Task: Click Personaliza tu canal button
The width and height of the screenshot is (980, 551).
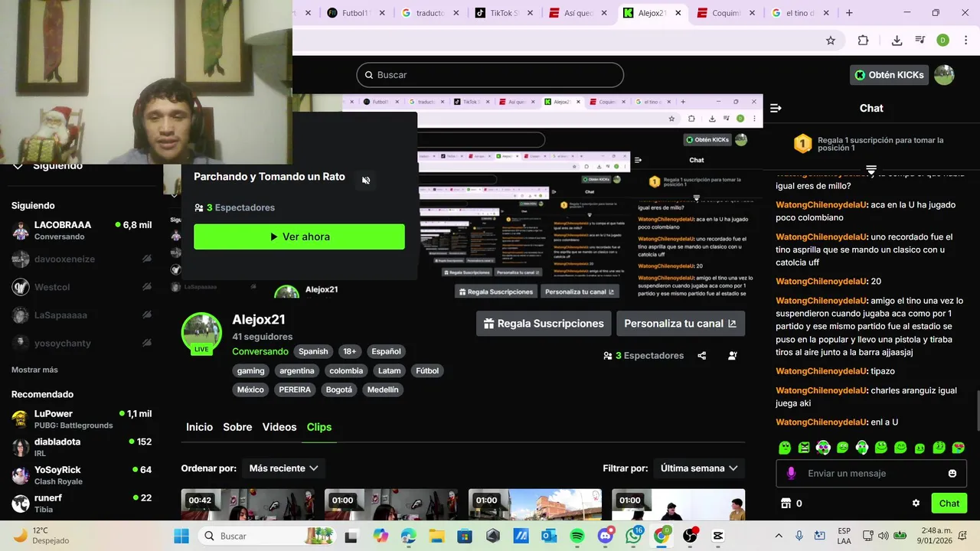Action: [x=681, y=324]
